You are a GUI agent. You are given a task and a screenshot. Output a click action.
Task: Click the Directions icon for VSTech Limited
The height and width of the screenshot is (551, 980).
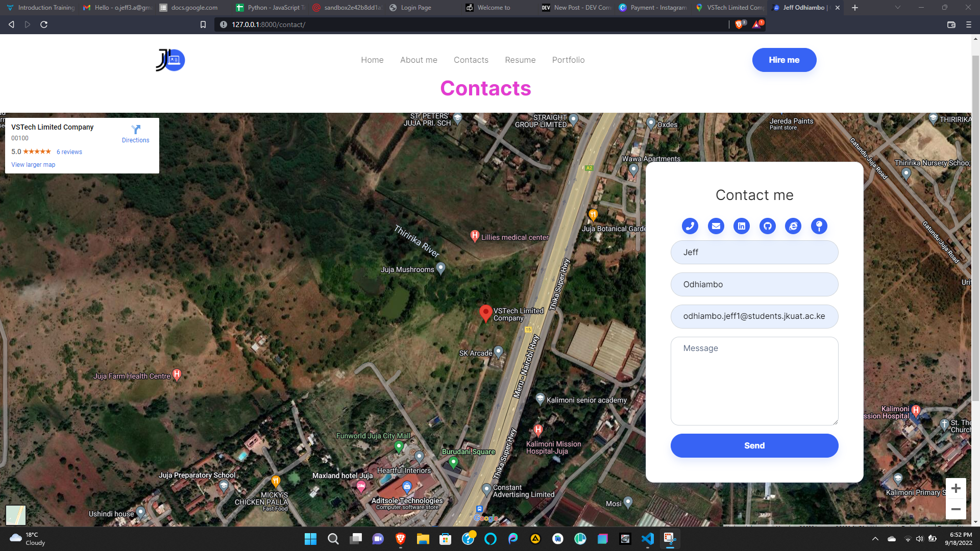[x=135, y=130]
